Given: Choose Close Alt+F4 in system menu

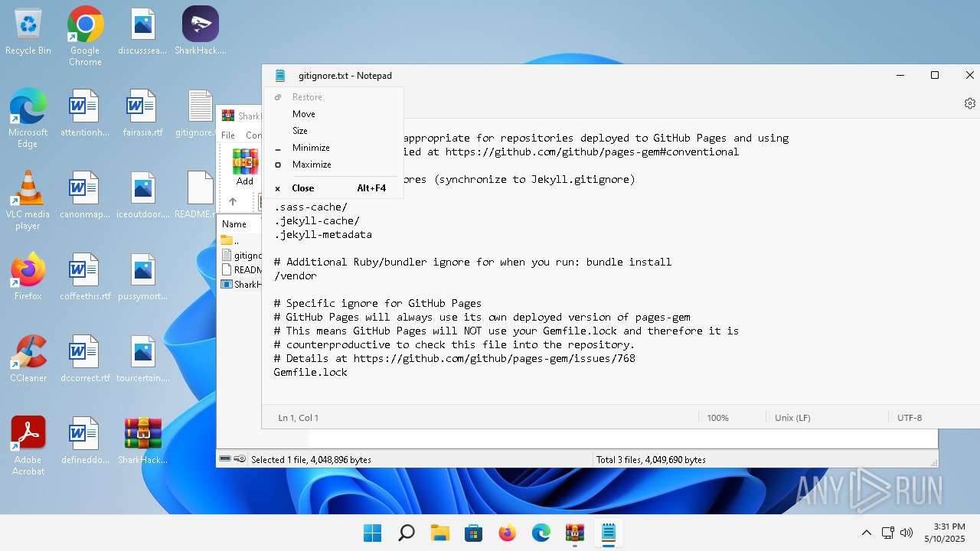Looking at the screenshot, I should [333, 188].
